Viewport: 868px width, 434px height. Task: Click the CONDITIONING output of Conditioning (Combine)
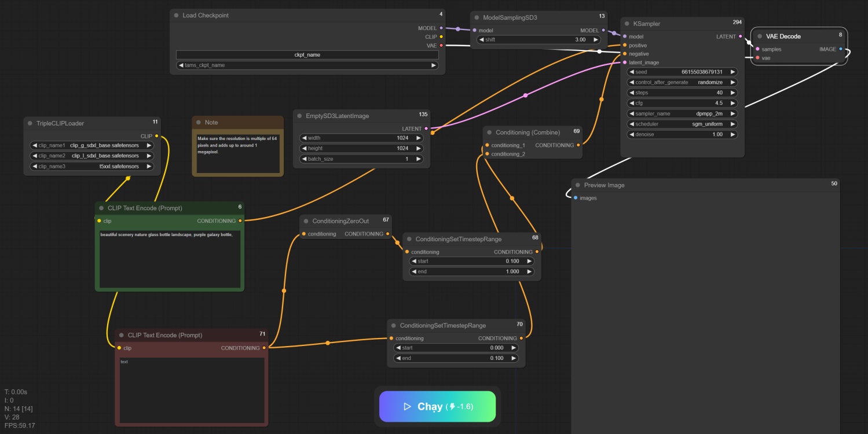(x=578, y=145)
